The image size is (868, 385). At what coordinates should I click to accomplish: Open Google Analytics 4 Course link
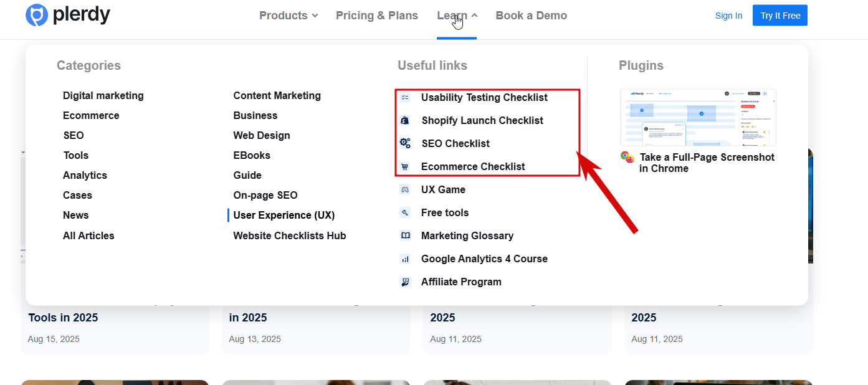coord(484,259)
